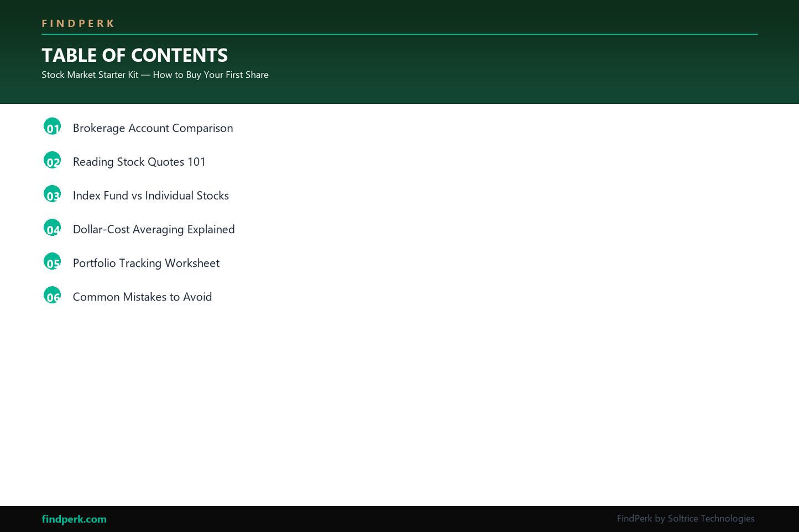Click the 06 number badge
The image size is (799, 532).
coord(52,295)
